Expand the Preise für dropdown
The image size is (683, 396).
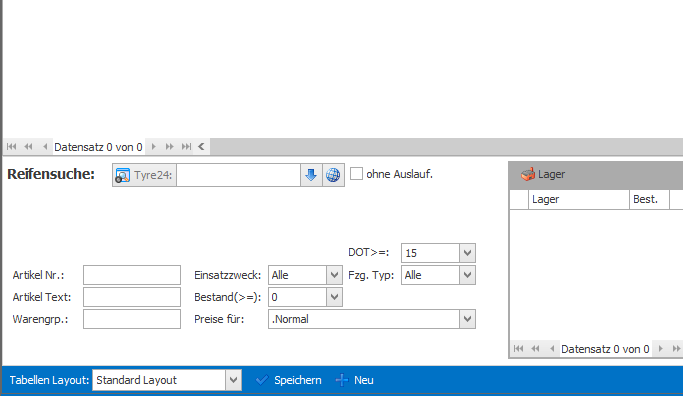(x=467, y=319)
